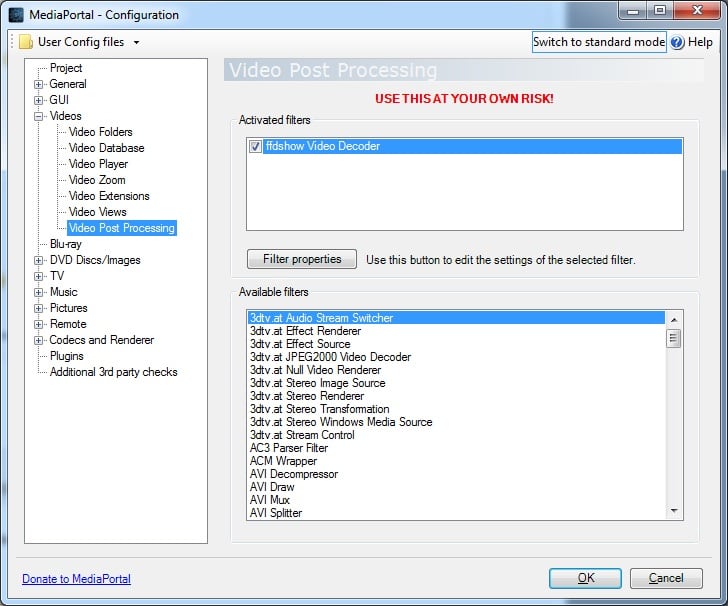The image size is (728, 606).
Task: Open the Plugins section in the tree
Action: click(x=67, y=356)
